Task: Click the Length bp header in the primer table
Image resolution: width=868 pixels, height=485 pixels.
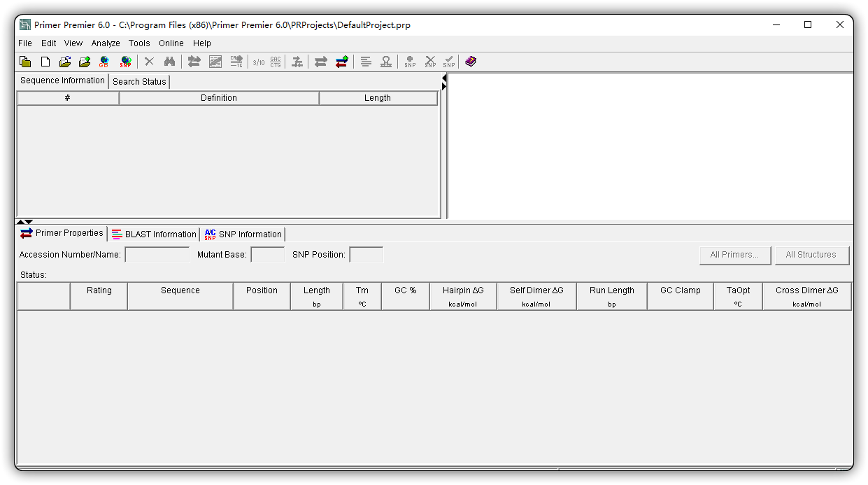Action: [x=317, y=296]
